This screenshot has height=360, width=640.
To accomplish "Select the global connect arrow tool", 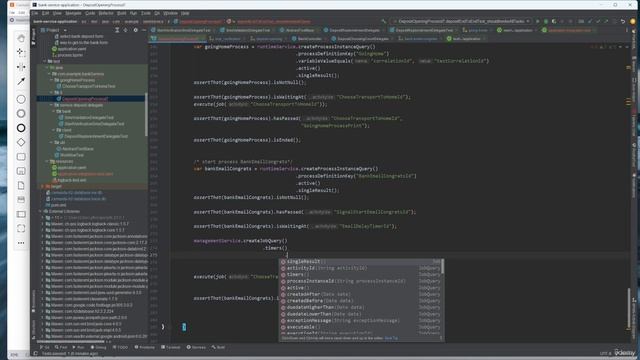I will tap(21, 81).
